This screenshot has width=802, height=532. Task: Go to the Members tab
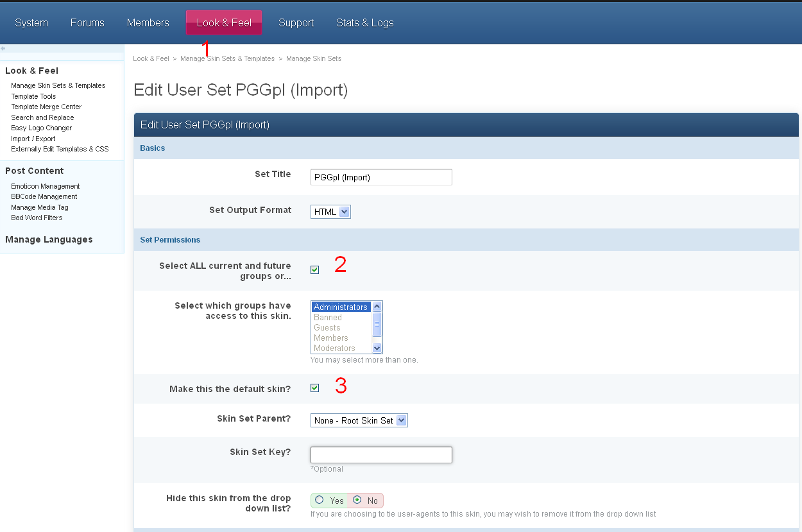148,22
